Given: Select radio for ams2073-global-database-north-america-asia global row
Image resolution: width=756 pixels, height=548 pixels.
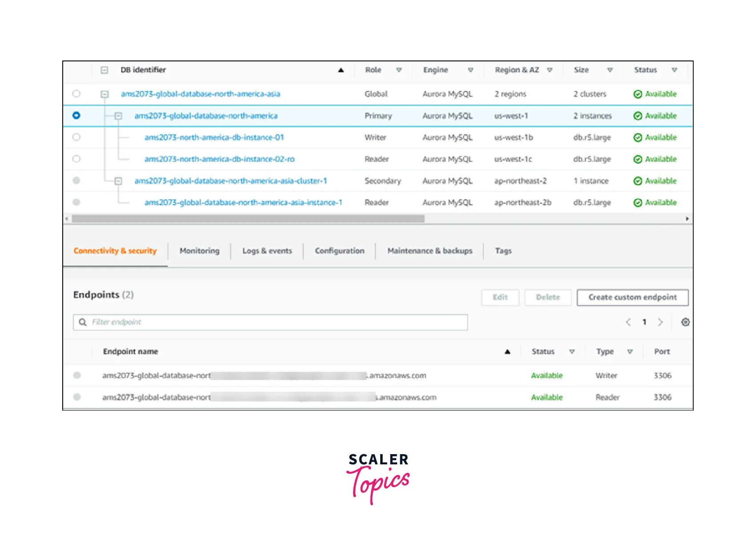Looking at the screenshot, I should pos(76,94).
